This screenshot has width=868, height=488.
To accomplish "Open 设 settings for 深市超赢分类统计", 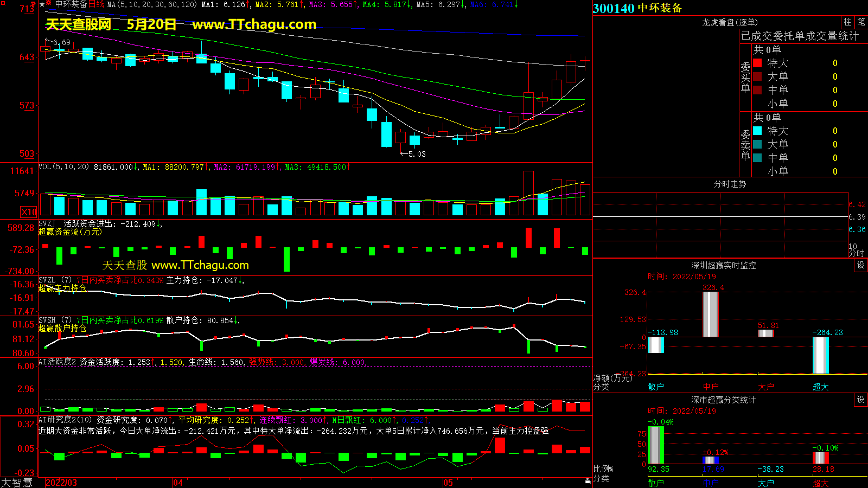I will [x=861, y=400].
